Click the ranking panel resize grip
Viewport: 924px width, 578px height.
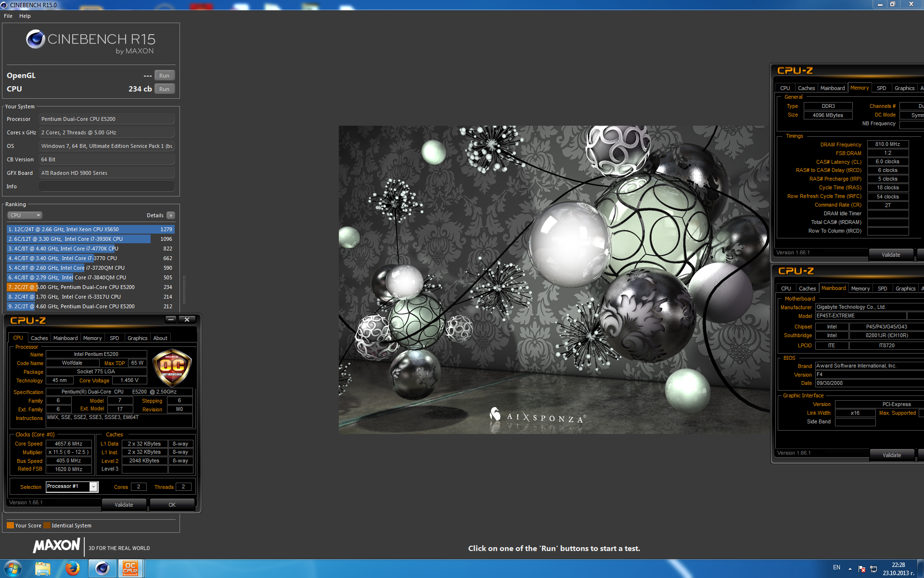pos(184,289)
